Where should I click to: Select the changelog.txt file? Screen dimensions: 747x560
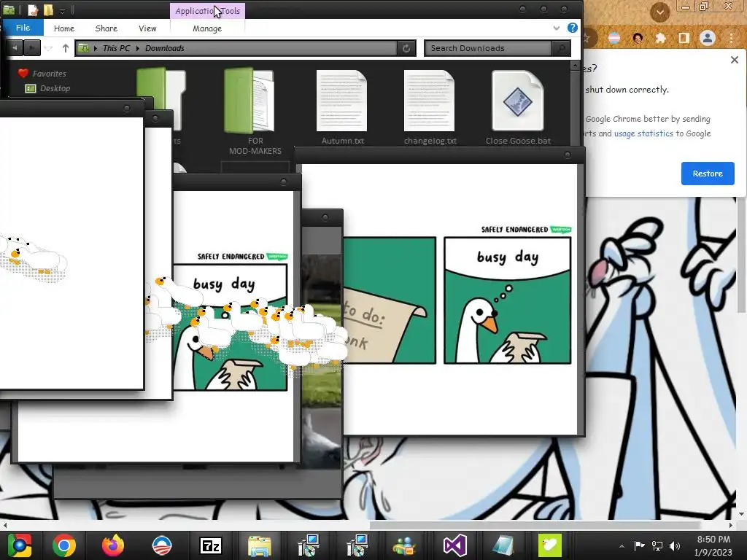pos(430,107)
